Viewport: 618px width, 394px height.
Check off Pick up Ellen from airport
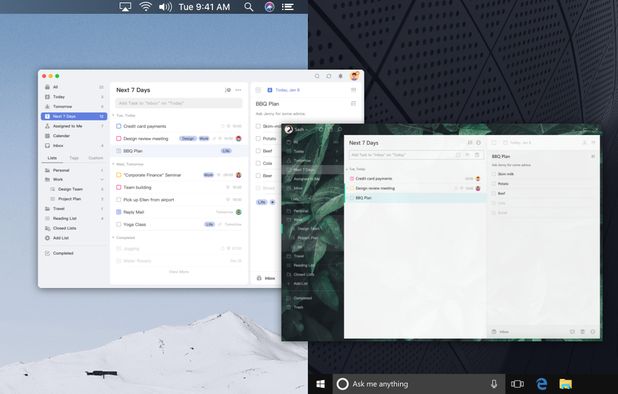(x=119, y=200)
